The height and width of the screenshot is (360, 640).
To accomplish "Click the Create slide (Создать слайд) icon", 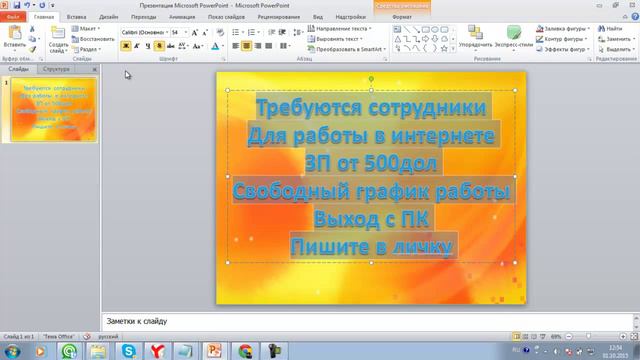I will point(58,33).
